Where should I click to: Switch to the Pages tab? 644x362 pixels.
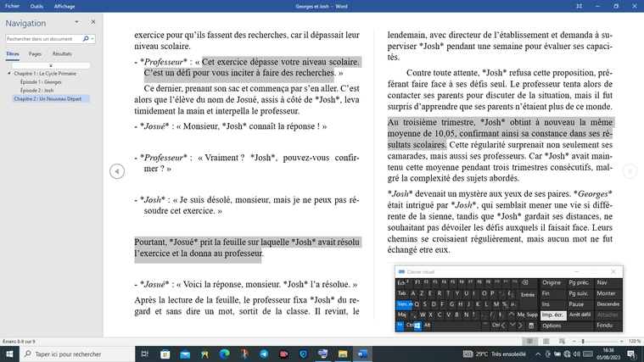35,53
